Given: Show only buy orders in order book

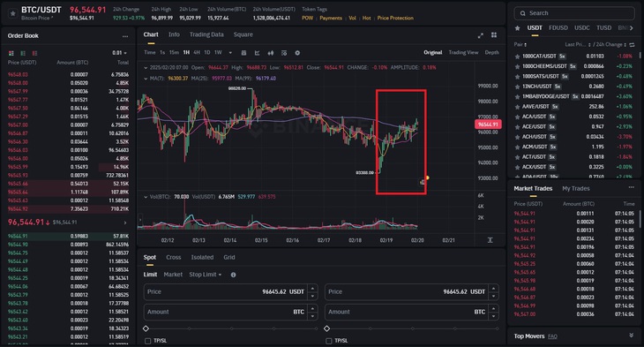Looking at the screenshot, I should point(23,53).
